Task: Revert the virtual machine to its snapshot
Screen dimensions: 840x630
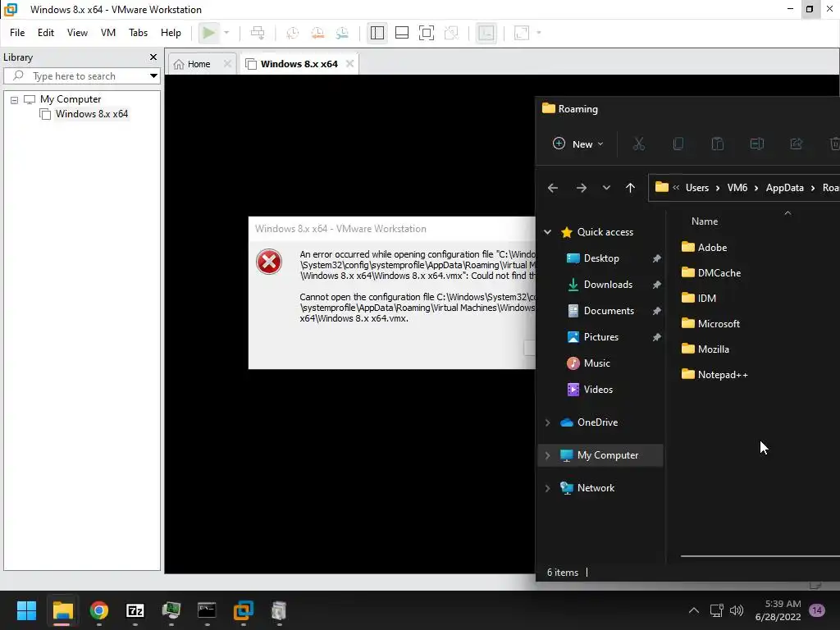Action: [317, 33]
